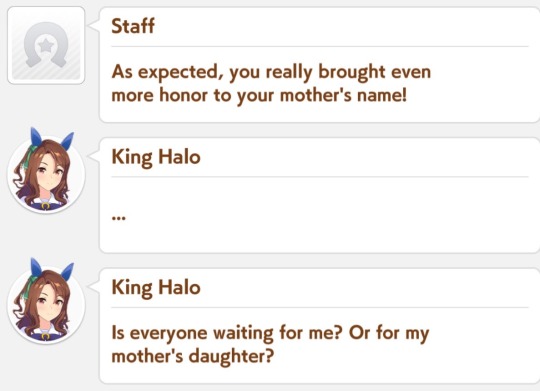The width and height of the screenshot is (540, 391).
Task: Select King Halo's portrait beside the "..." message
Action: point(46,173)
